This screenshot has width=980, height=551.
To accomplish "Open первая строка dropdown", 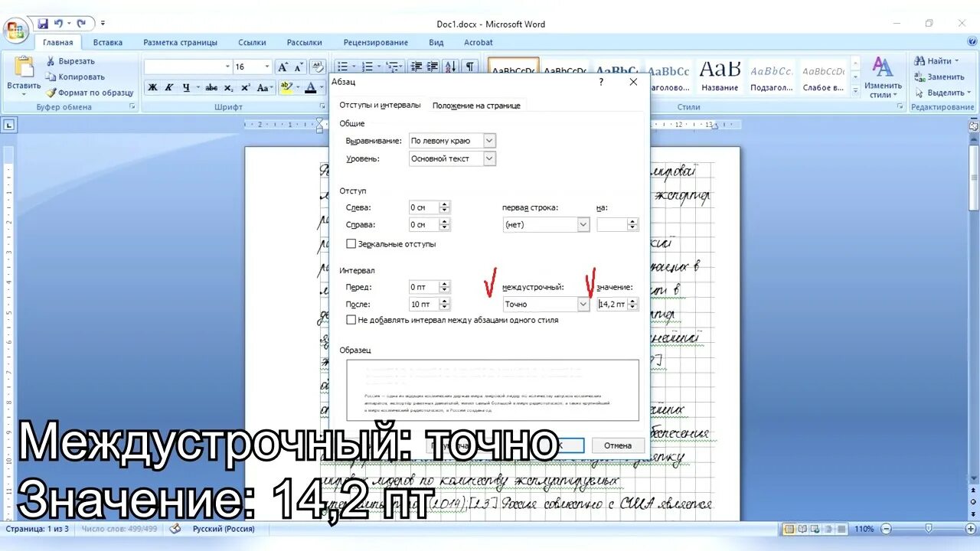I will [583, 224].
